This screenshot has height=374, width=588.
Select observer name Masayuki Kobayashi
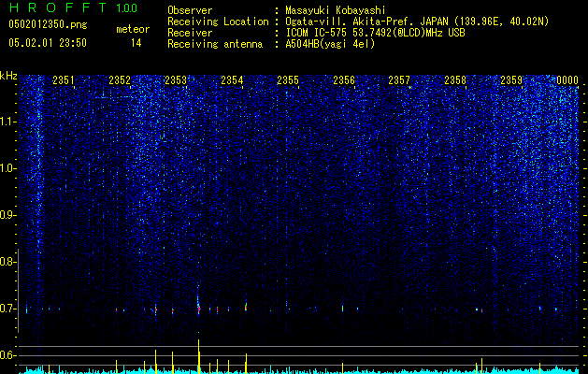pyautogui.click(x=336, y=10)
